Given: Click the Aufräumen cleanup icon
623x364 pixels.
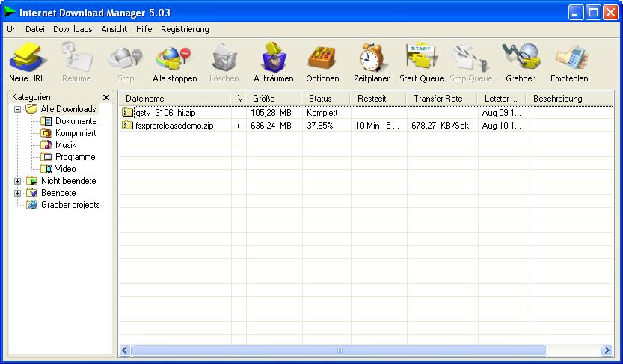Looking at the screenshot, I should point(274,58).
